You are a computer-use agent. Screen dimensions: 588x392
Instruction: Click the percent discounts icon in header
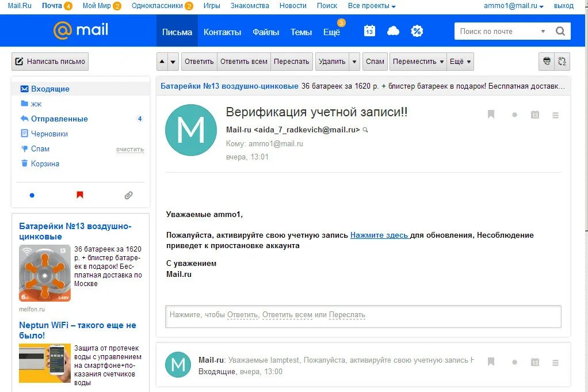click(417, 31)
